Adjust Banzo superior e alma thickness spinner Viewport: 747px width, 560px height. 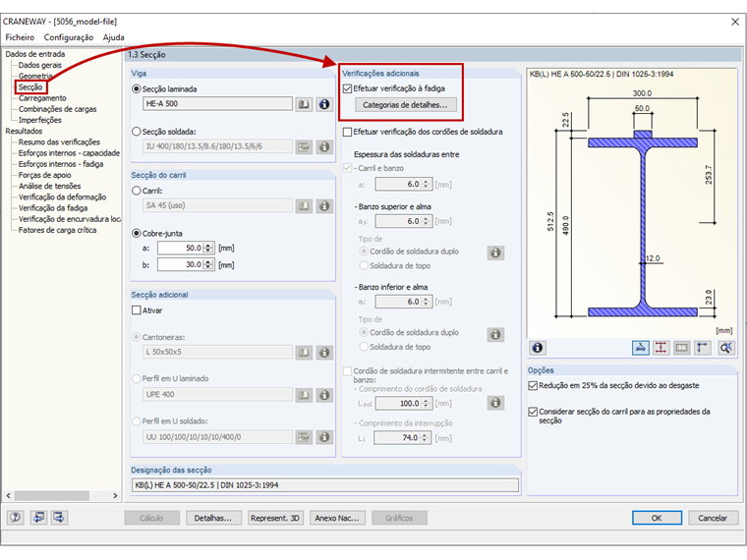click(x=426, y=221)
